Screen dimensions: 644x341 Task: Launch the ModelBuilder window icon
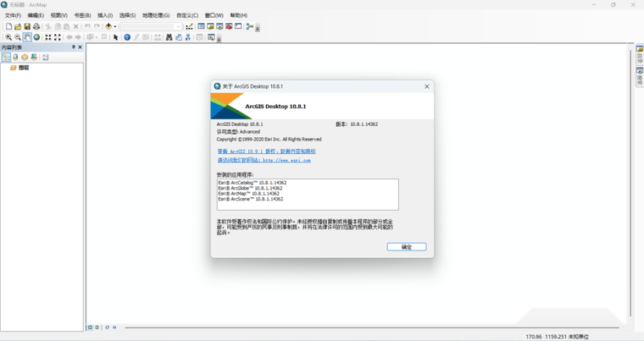[249, 26]
